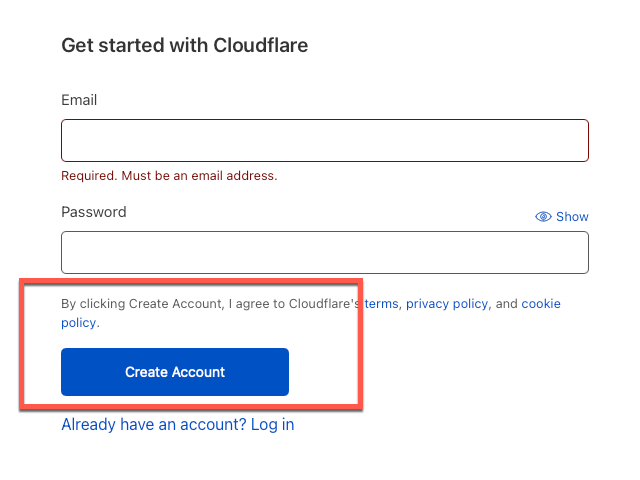
Task: Focus the Password input field
Action: tap(325, 252)
